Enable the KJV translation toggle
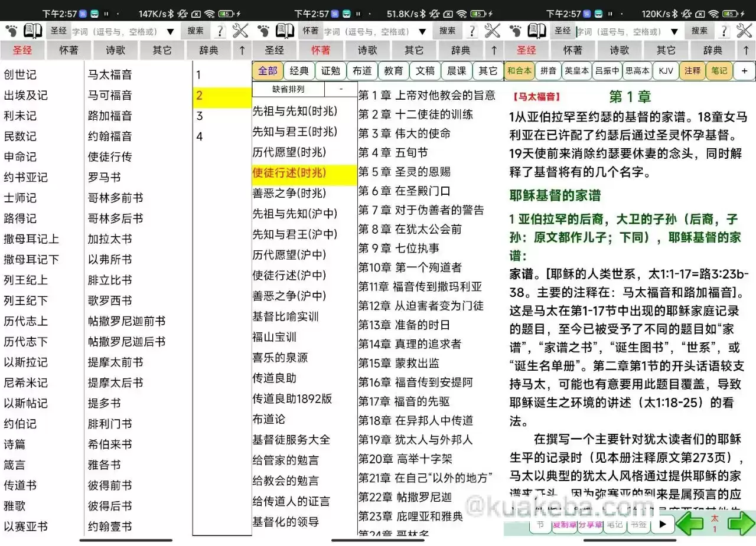 point(666,71)
